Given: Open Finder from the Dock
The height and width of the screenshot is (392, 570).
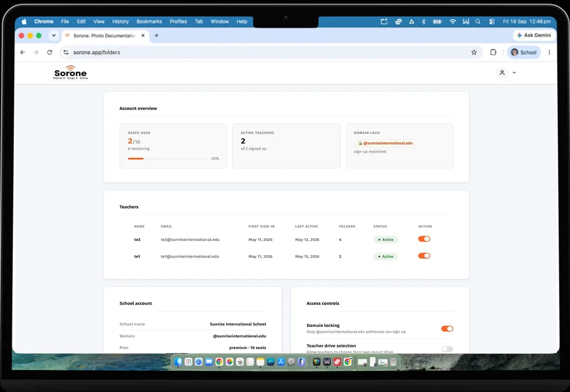Looking at the screenshot, I should tap(178, 362).
